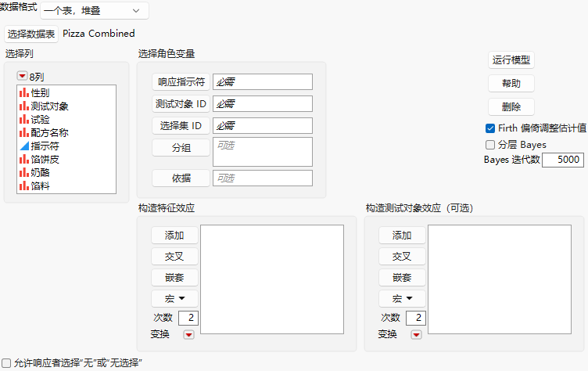This screenshot has height=371, width=588.
Task: Click the 选择集 ID required field box
Action: click(x=263, y=126)
